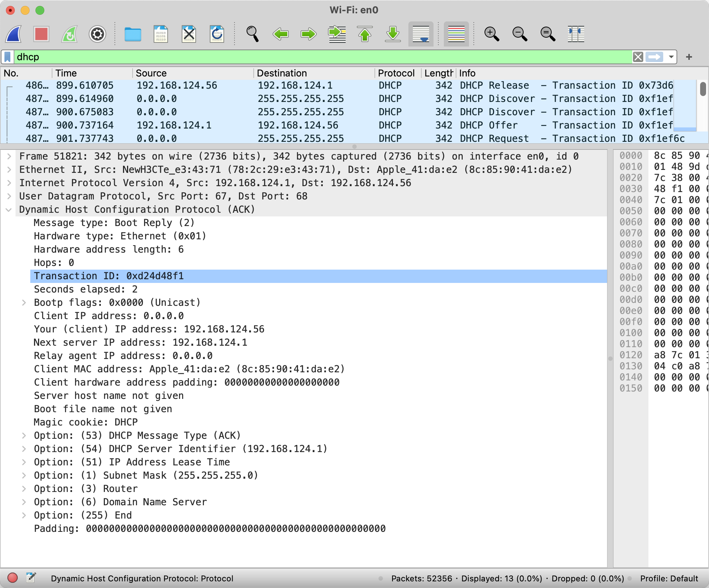The image size is (709, 588).
Task: Click Packets count in status bar
Action: pyautogui.click(x=422, y=578)
